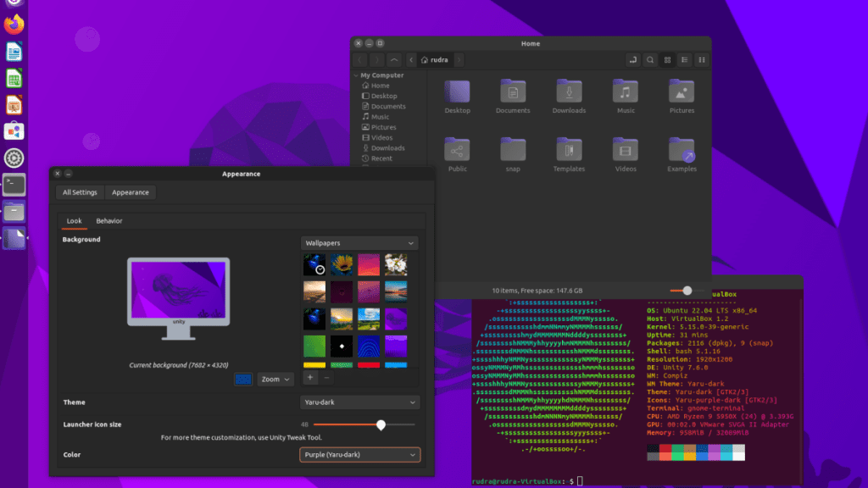The image size is (868, 488).
Task: Adjust the Launcher icon size slider
Action: coord(381,425)
